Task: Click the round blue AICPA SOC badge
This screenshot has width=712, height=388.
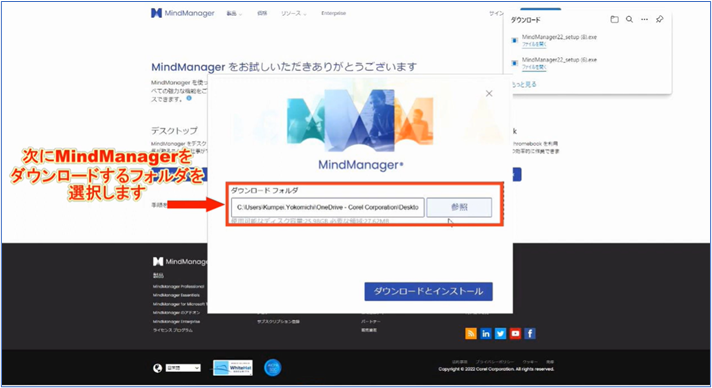Action: click(272, 368)
